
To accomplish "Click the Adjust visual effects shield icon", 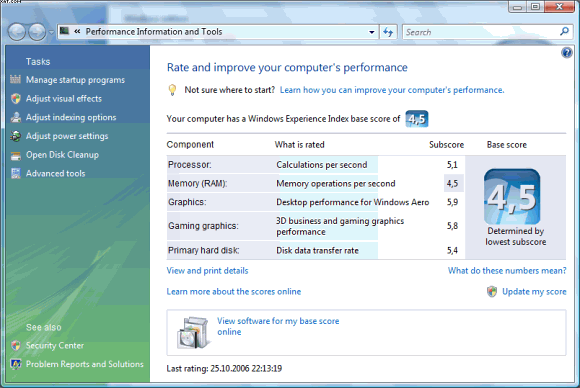I will tap(16, 98).
